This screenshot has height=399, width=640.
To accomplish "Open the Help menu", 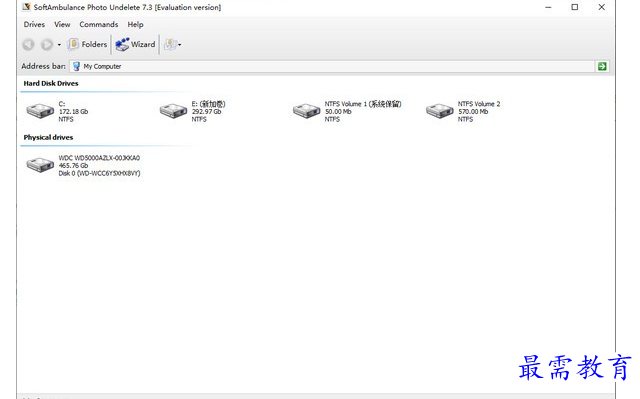I will 135,24.
